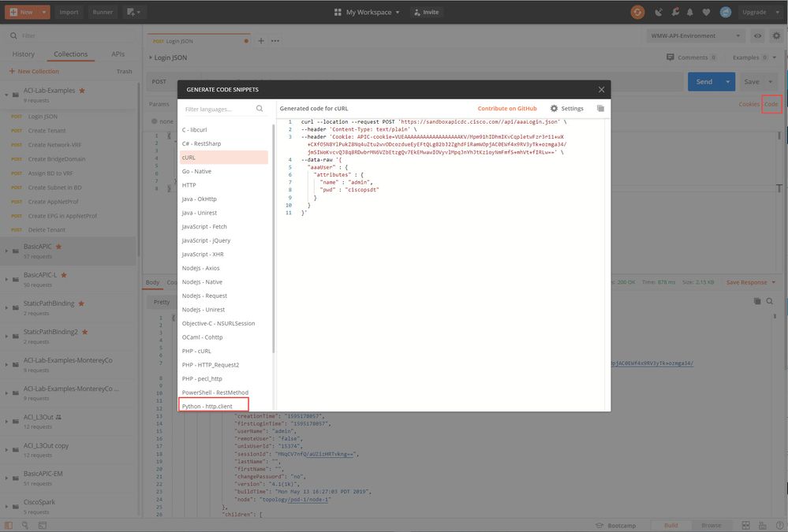Screen dimensions: 788x532
Task: Expand BasicAPIC-L collection
Action: [6, 279]
